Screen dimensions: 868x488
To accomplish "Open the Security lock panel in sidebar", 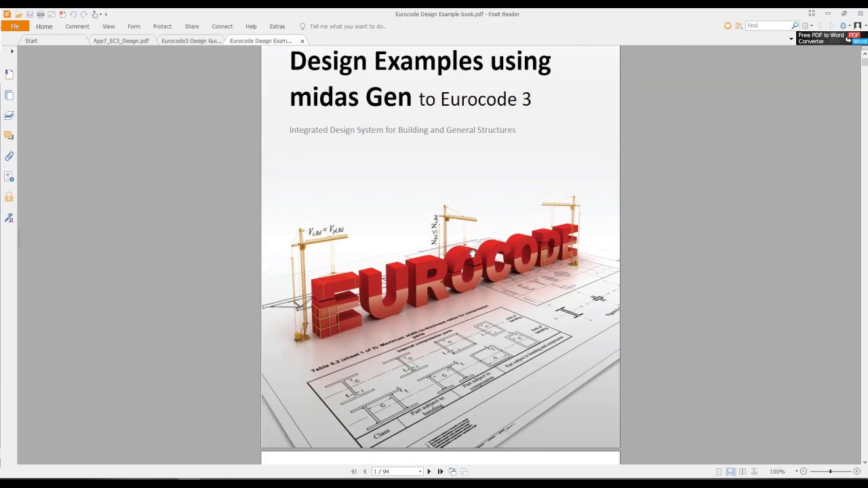I will pyautogui.click(x=9, y=197).
